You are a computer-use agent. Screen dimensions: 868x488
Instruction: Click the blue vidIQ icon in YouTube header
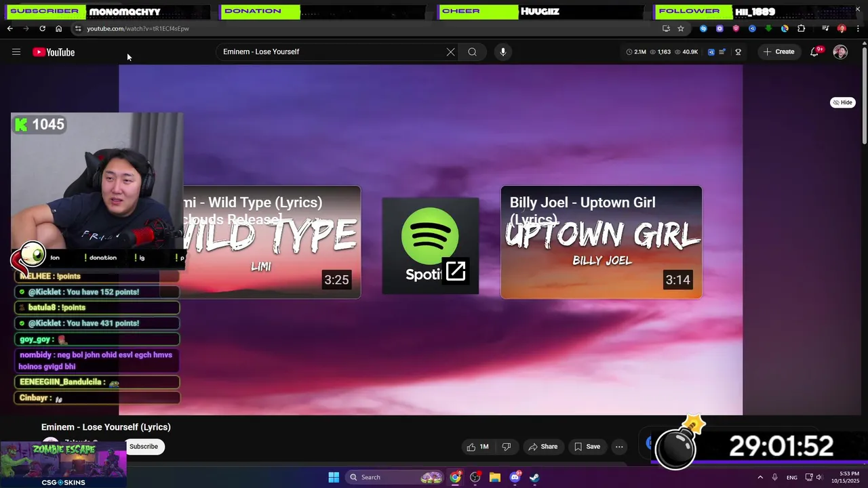pos(711,52)
